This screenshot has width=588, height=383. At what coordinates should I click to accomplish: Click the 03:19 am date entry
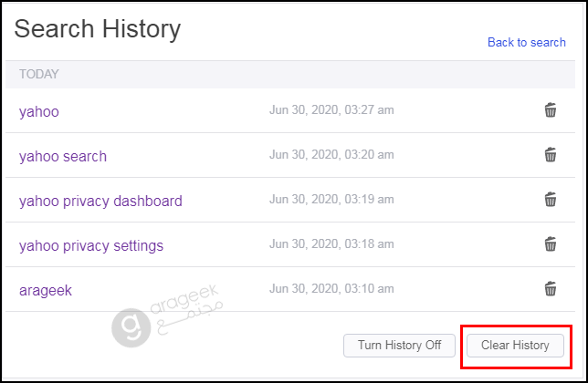[x=331, y=199]
